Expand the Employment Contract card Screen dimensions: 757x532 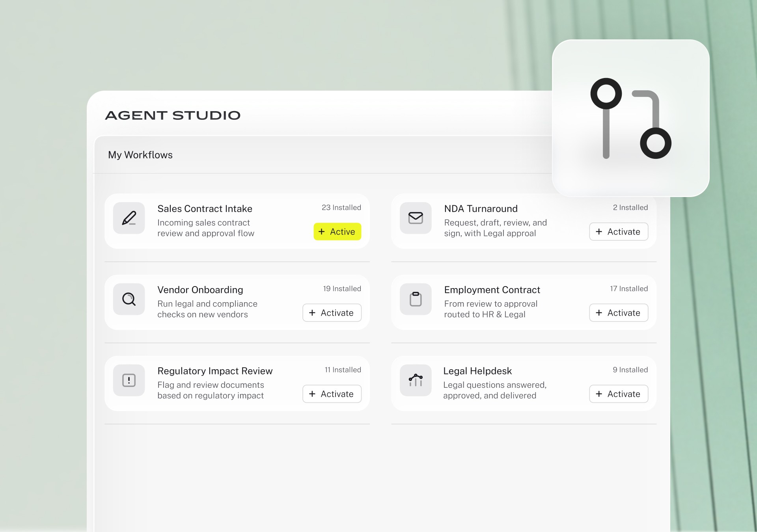pos(492,290)
